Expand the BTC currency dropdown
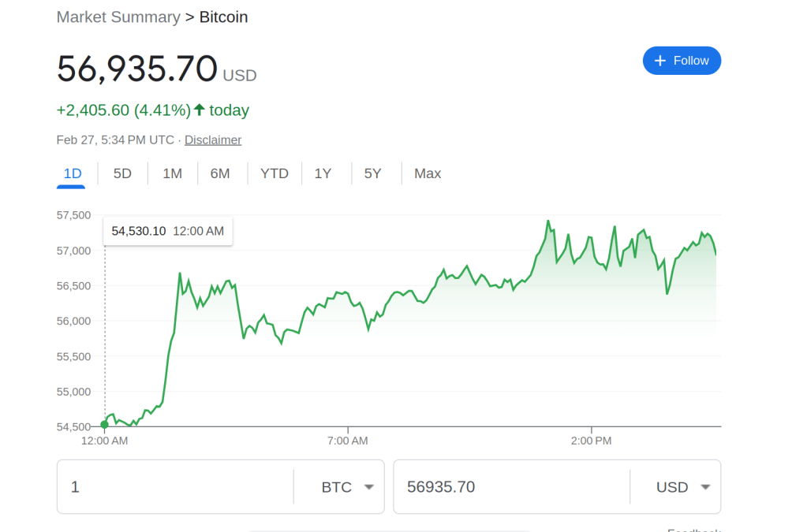This screenshot has width=807, height=532. [347, 487]
